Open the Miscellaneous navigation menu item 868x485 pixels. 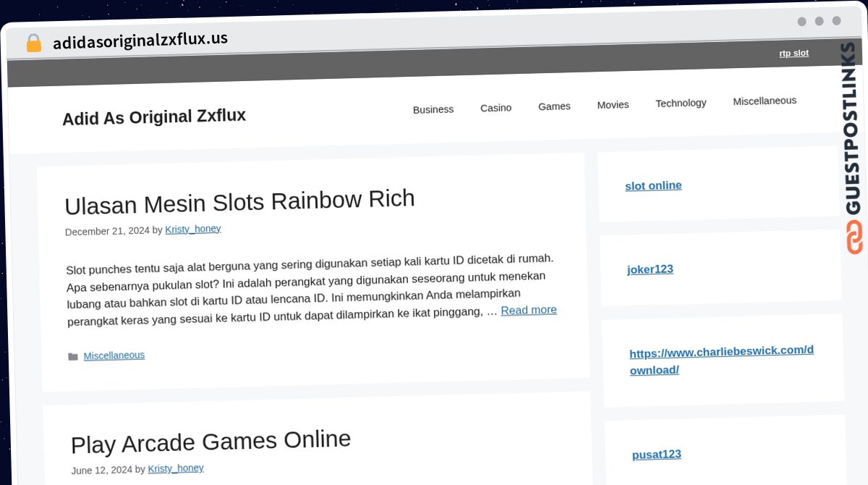click(x=765, y=101)
